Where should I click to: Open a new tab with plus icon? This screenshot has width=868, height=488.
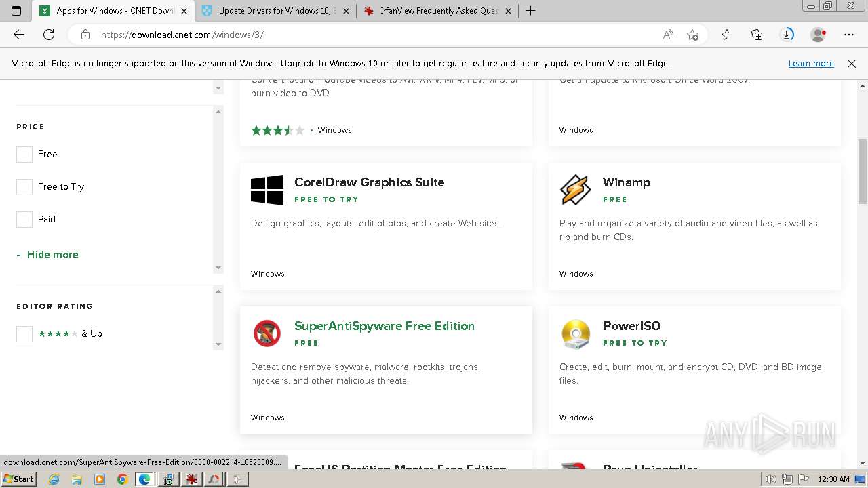530,11
